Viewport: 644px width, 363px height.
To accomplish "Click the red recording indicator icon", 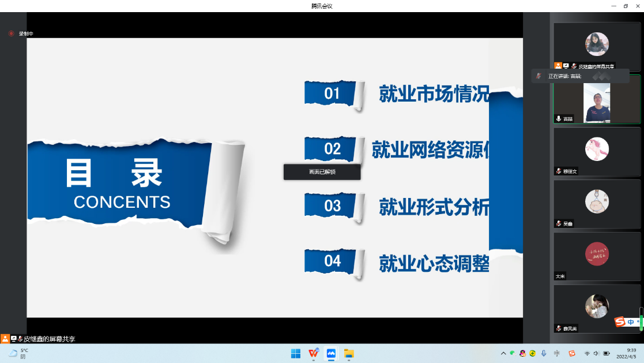I will pos(11,33).
